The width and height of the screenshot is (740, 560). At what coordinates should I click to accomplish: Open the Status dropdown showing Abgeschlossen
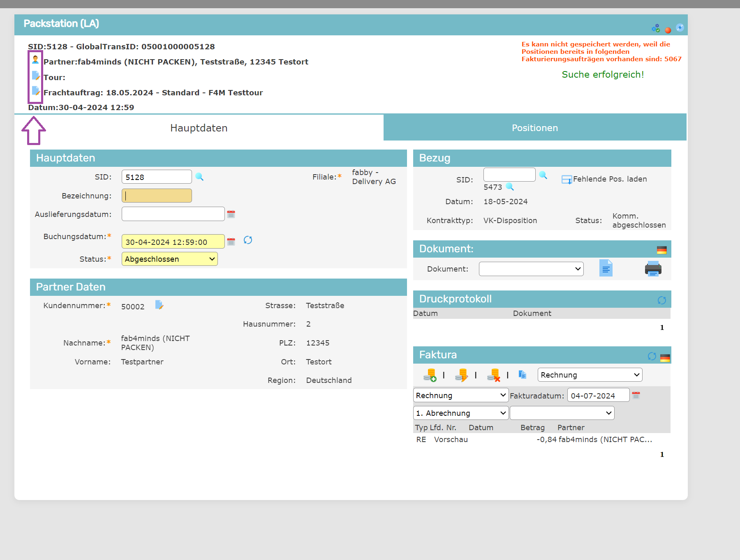(169, 259)
